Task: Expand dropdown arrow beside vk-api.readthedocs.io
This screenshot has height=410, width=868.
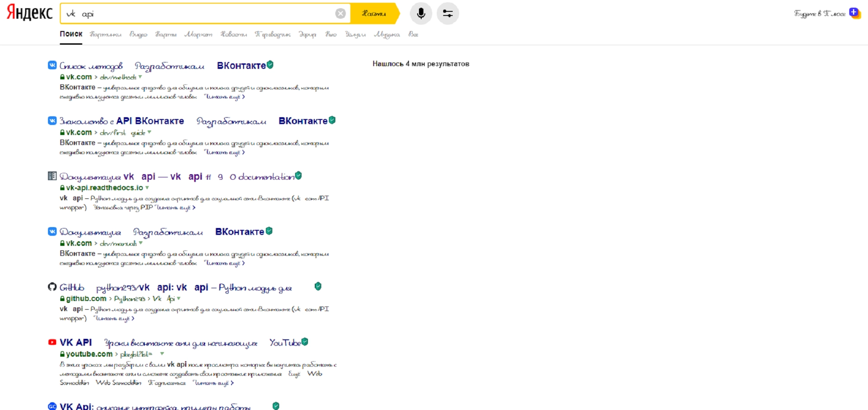Action: 147,188
